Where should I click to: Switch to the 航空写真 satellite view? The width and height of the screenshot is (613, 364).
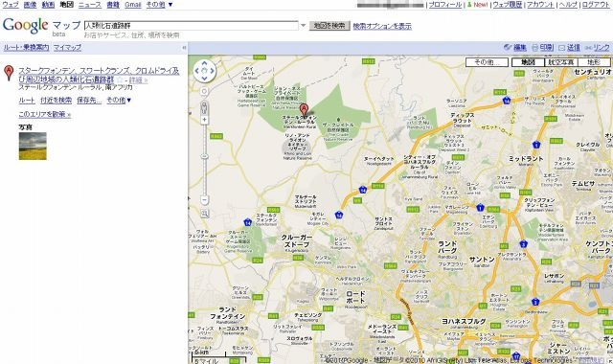pyautogui.click(x=560, y=62)
